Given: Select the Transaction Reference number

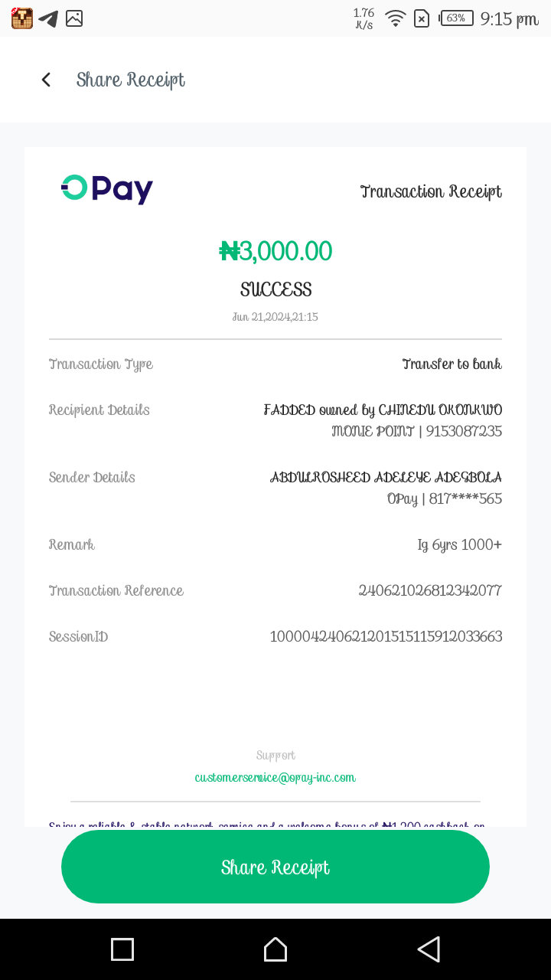Looking at the screenshot, I should click(x=430, y=590).
